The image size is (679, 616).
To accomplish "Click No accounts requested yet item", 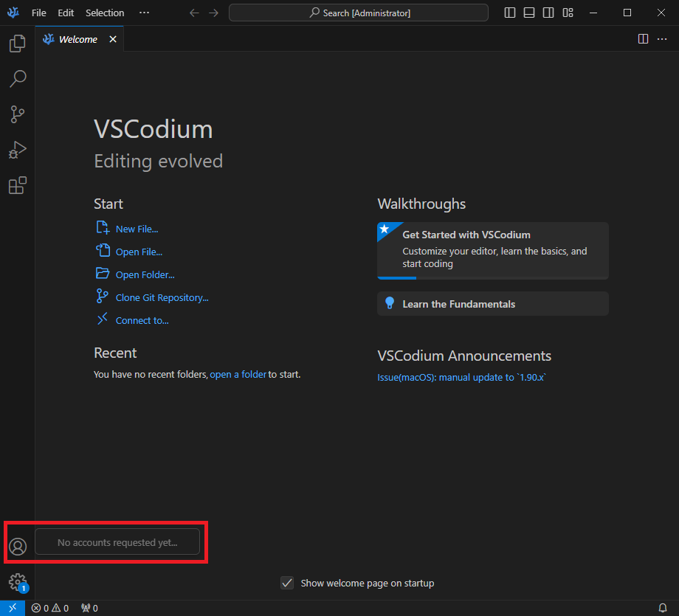I will [117, 542].
